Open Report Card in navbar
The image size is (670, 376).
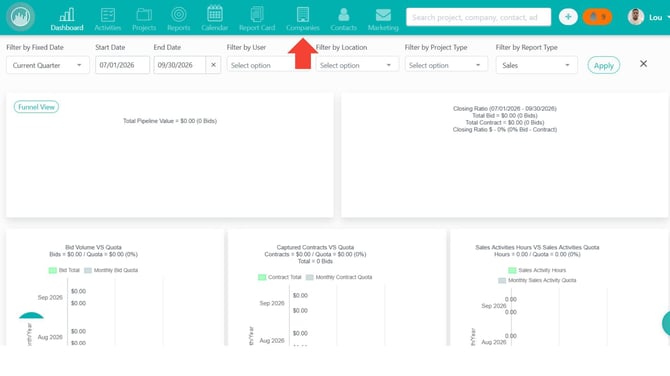257,19
